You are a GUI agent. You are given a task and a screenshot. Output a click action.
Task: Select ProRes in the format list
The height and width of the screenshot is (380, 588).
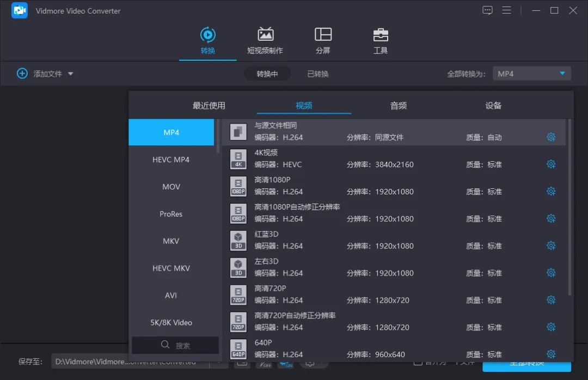[171, 214]
